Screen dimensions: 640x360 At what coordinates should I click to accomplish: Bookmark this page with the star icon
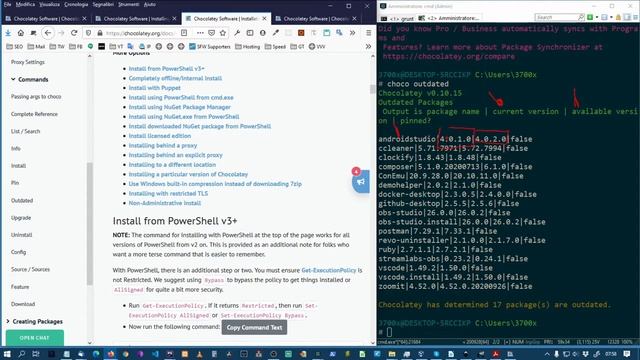click(223, 33)
